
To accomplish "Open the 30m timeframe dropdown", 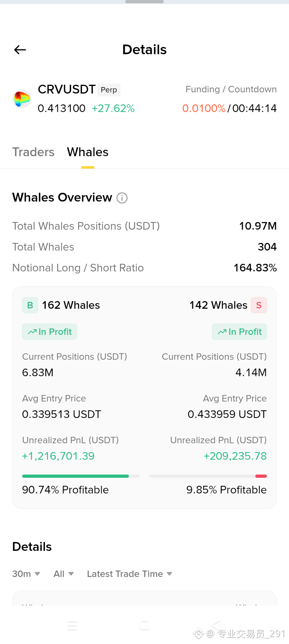I will coord(26,574).
